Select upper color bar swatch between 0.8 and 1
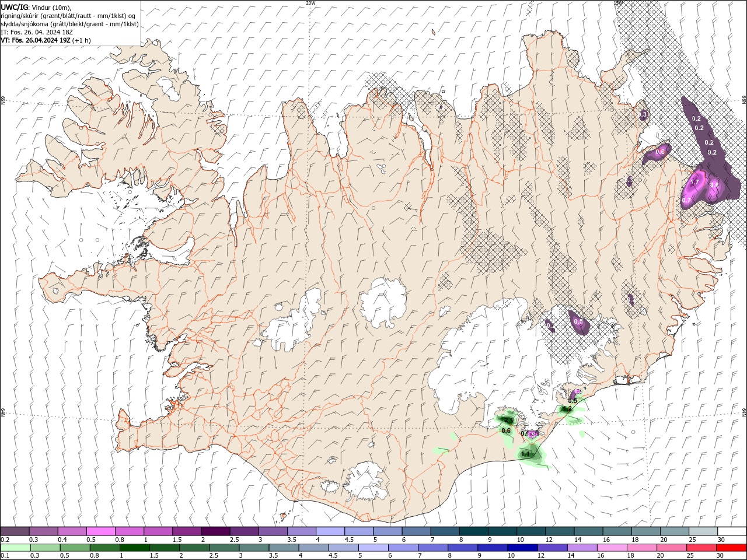The height and width of the screenshot is (560, 747). 129,531
